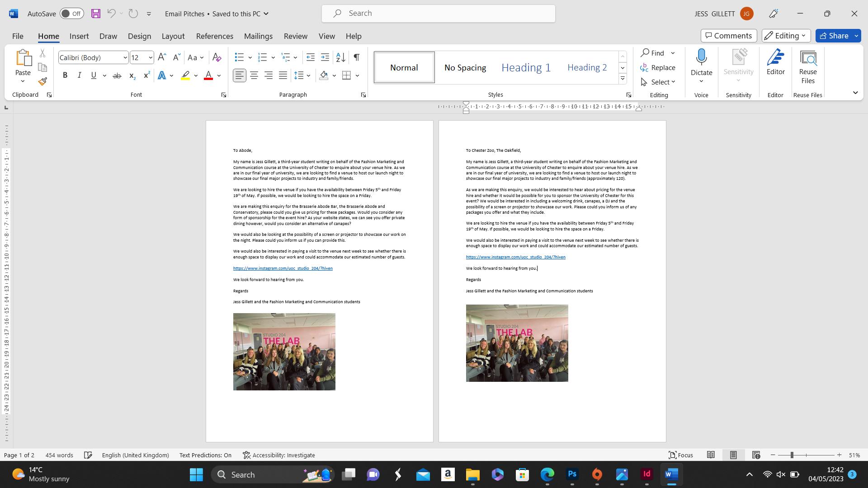Click the Instagram link on page one

(x=283, y=268)
